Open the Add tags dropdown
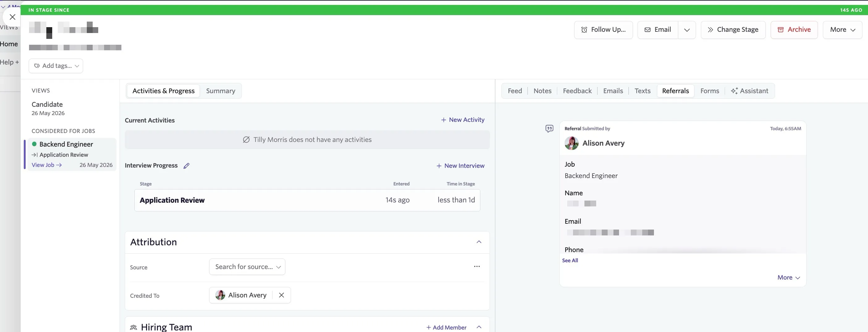The width and height of the screenshot is (868, 332). (56, 66)
